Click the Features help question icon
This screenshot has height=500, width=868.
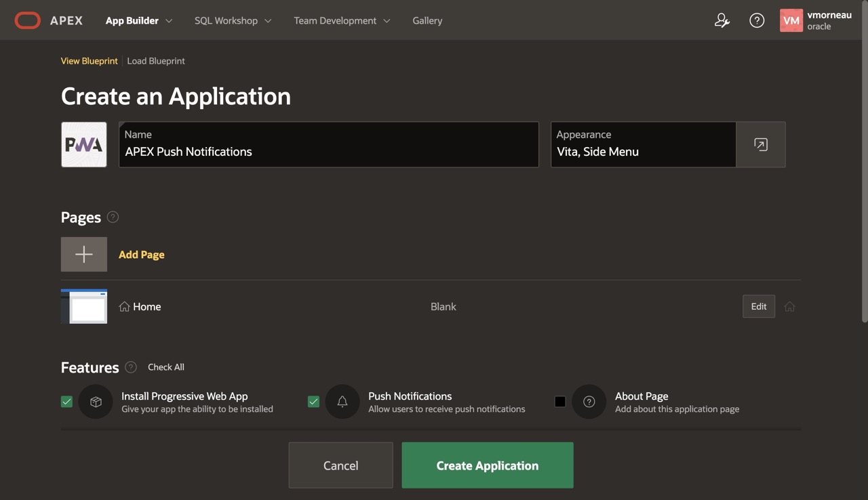point(132,367)
